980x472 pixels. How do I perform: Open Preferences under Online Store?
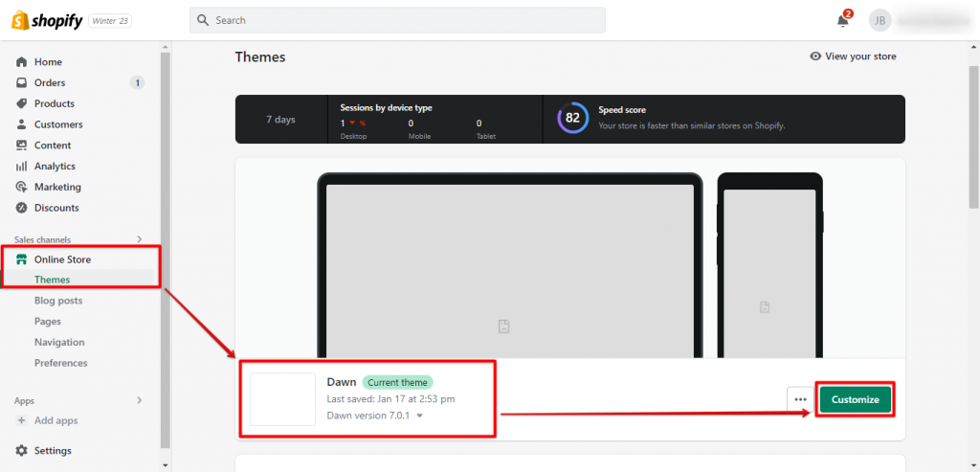click(x=60, y=364)
